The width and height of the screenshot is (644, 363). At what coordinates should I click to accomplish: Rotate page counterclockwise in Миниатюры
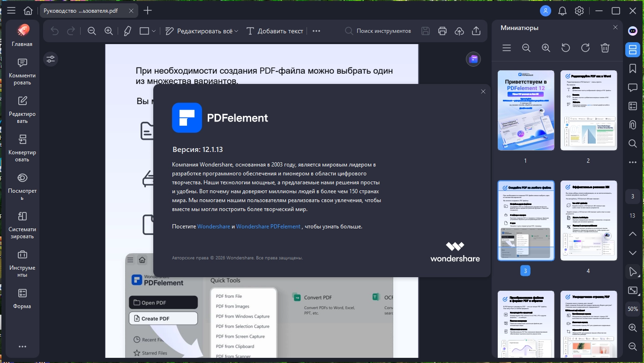point(566,48)
